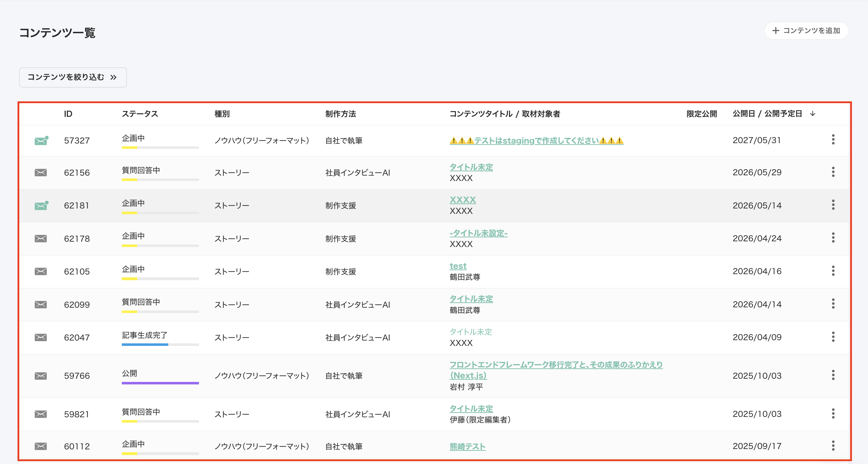Screen dimensions: 868x464
Task: Open the mail icon for row 62105
Action: tap(41, 271)
